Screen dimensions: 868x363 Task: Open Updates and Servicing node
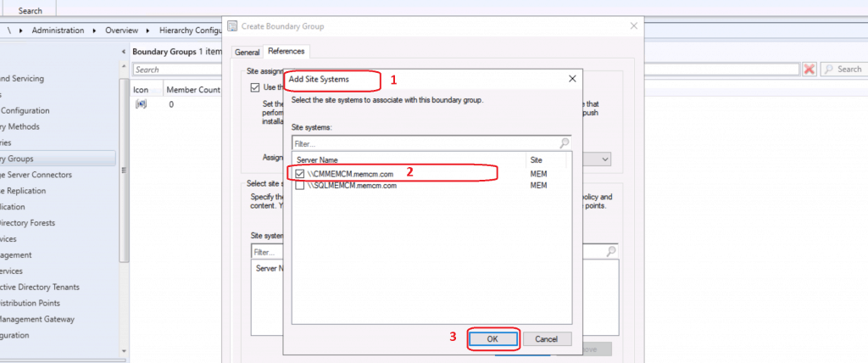tap(22, 78)
